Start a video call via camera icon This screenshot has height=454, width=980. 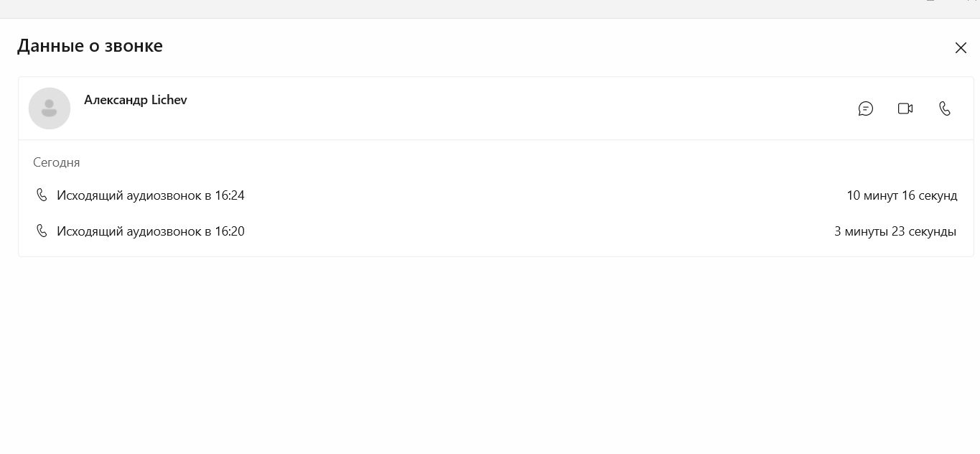coord(905,108)
